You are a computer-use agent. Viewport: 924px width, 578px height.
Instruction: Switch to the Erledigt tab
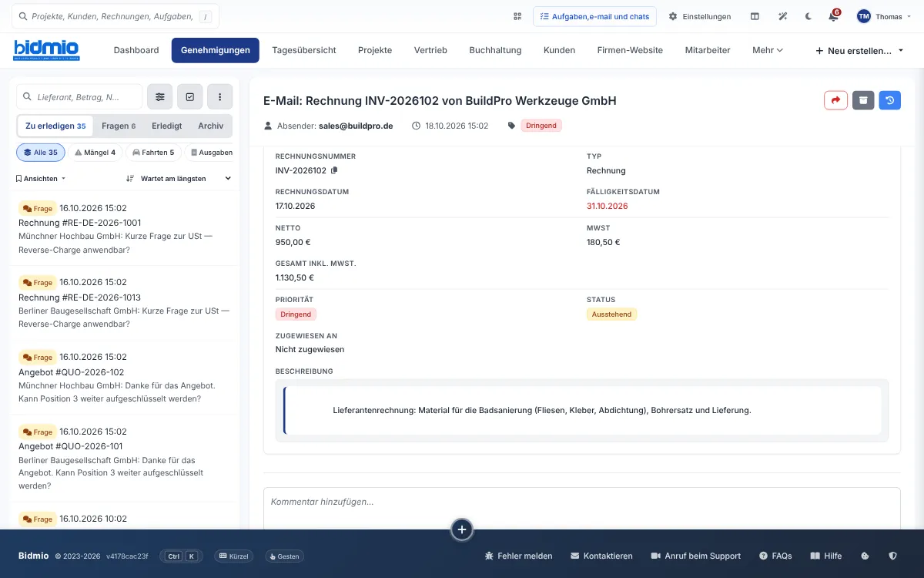167,126
